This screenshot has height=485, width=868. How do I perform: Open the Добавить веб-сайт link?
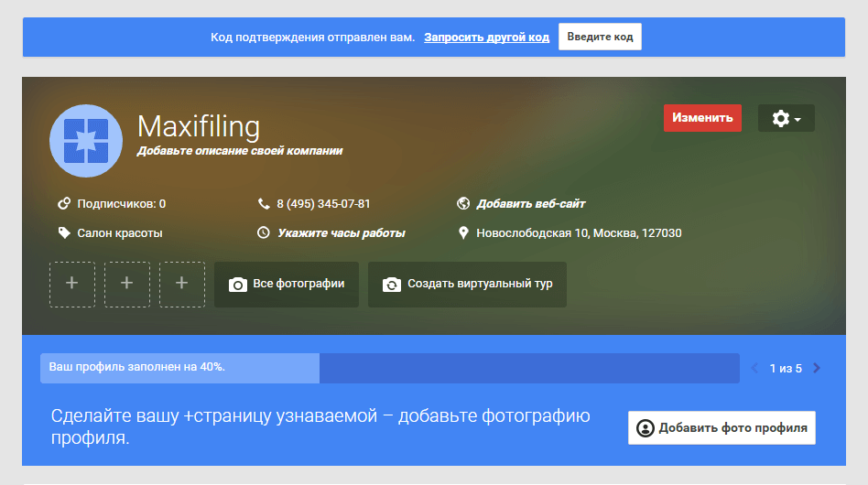coord(530,204)
